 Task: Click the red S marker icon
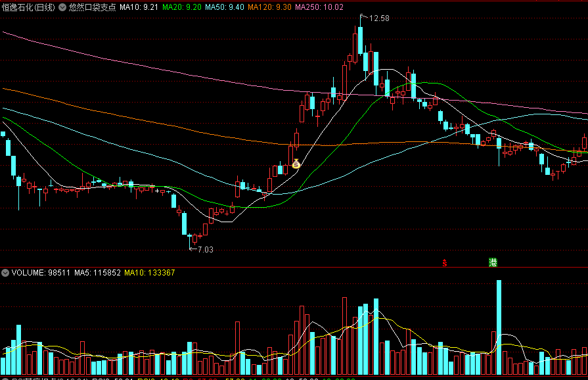(x=444, y=263)
